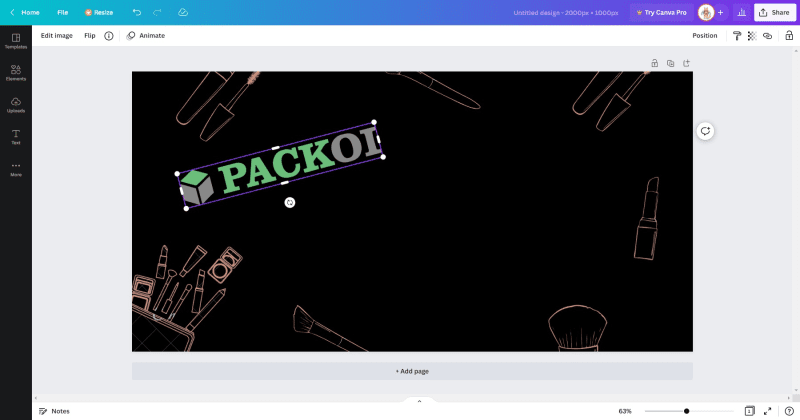Open the Position tab
This screenshot has height=420, width=800.
tap(704, 35)
